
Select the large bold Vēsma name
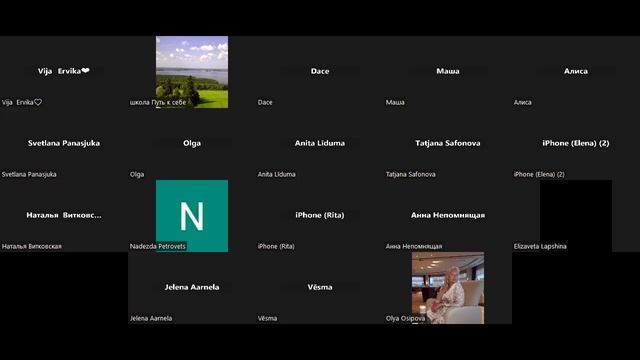coord(320,287)
